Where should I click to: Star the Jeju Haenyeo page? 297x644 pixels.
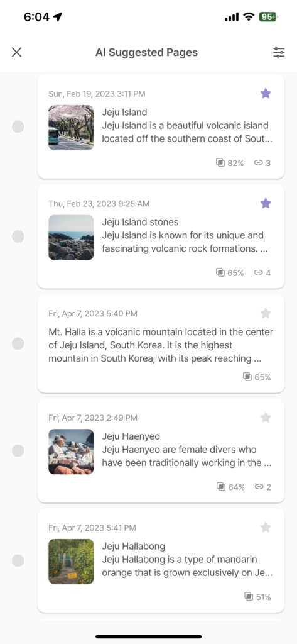pos(266,418)
